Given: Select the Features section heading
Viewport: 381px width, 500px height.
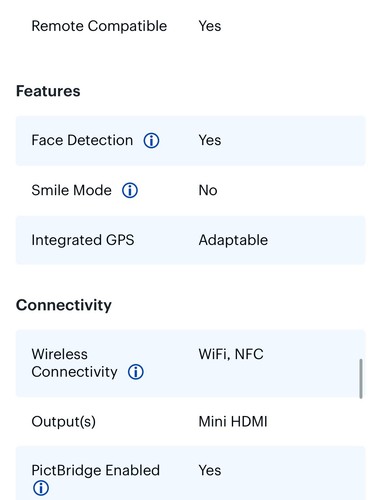Looking at the screenshot, I should point(48,91).
